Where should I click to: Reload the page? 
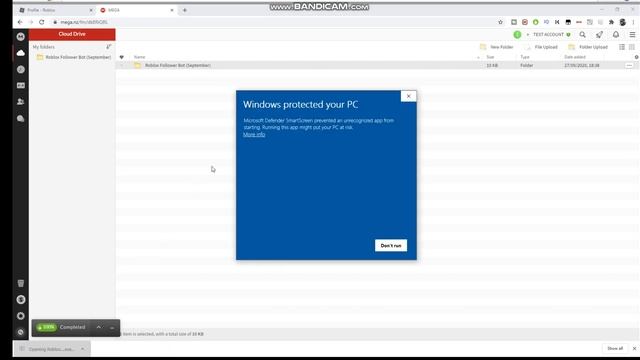point(42,22)
